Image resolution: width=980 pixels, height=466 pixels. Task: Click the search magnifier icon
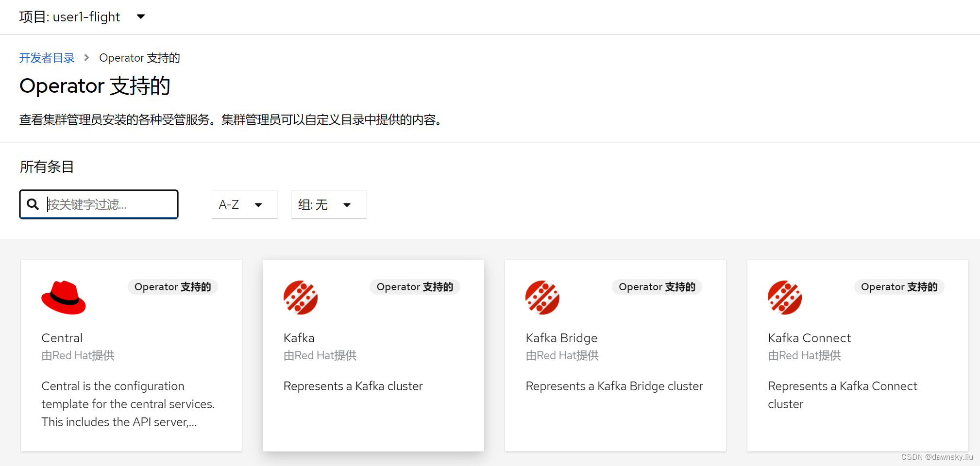[33, 204]
